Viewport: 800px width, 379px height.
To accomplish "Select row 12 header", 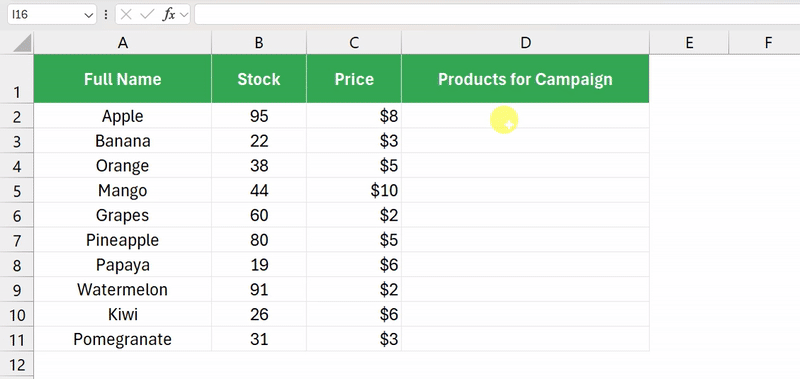I will click(x=17, y=365).
